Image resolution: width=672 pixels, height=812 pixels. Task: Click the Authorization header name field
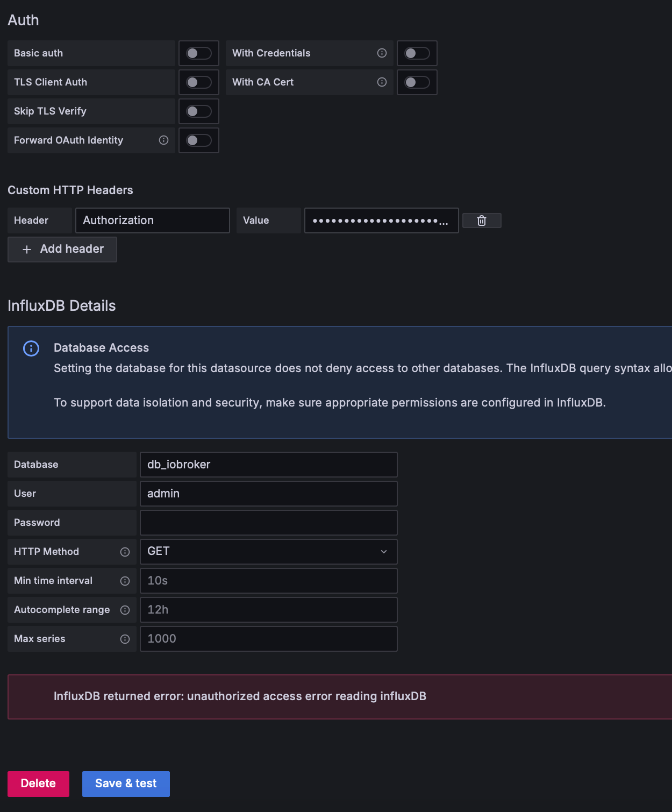152,220
